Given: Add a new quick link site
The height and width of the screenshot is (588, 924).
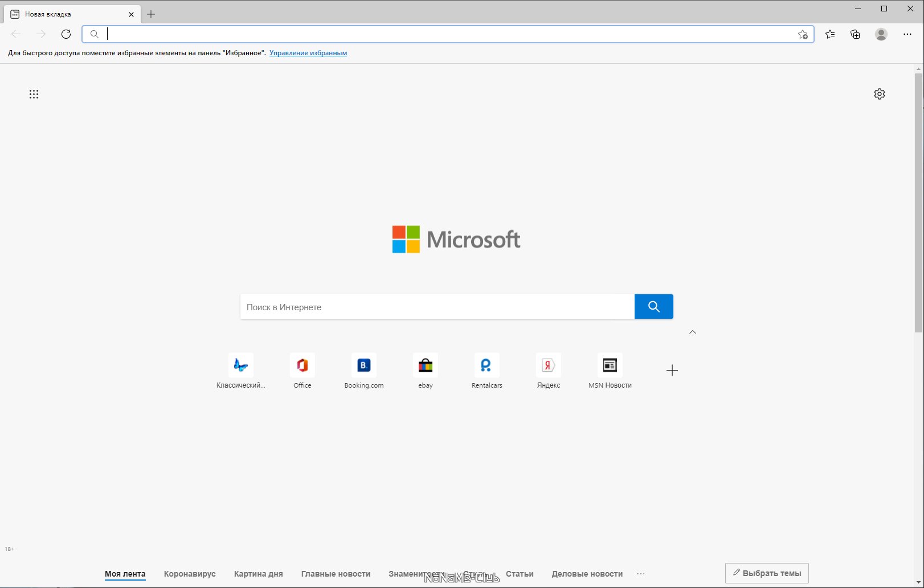Looking at the screenshot, I should pyautogui.click(x=672, y=371).
